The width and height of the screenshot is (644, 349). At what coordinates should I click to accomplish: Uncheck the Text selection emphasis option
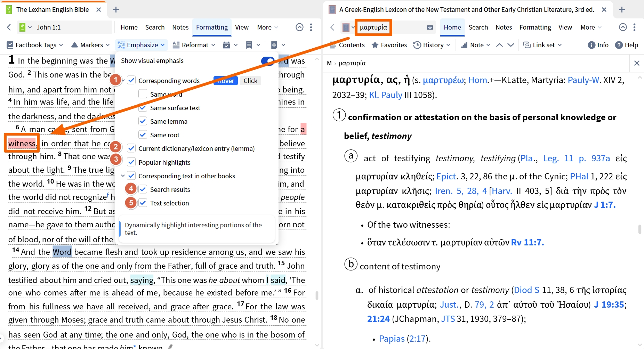point(143,203)
